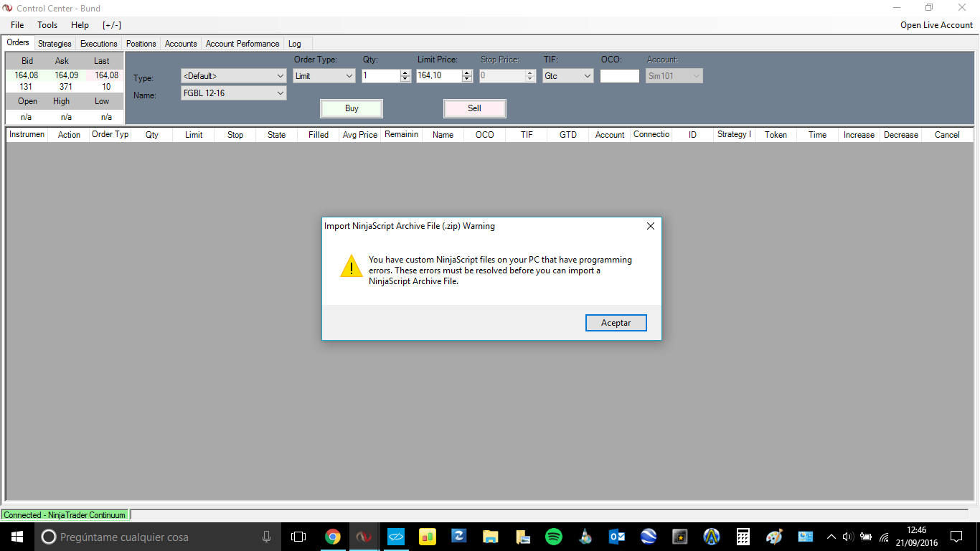The width and height of the screenshot is (980, 551).
Task: Show hidden system tray icons
Action: tap(831, 537)
